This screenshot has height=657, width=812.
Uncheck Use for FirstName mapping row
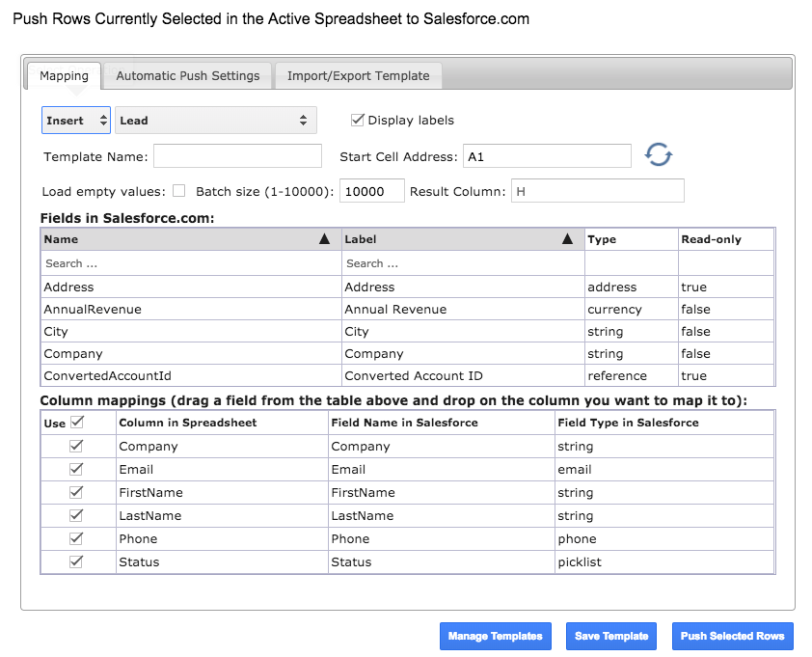[x=76, y=492]
